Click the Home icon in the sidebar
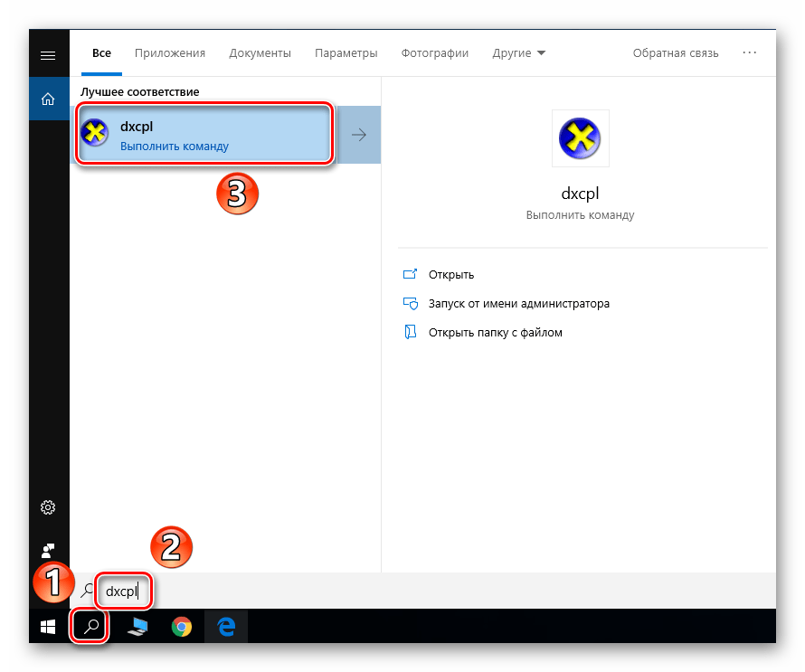The height and width of the screenshot is (672, 805). click(x=49, y=99)
